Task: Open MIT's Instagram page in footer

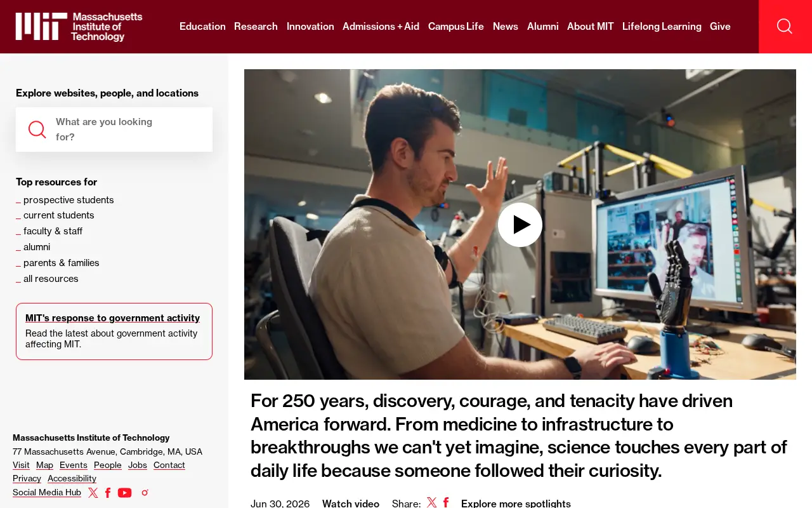Action: click(145, 493)
